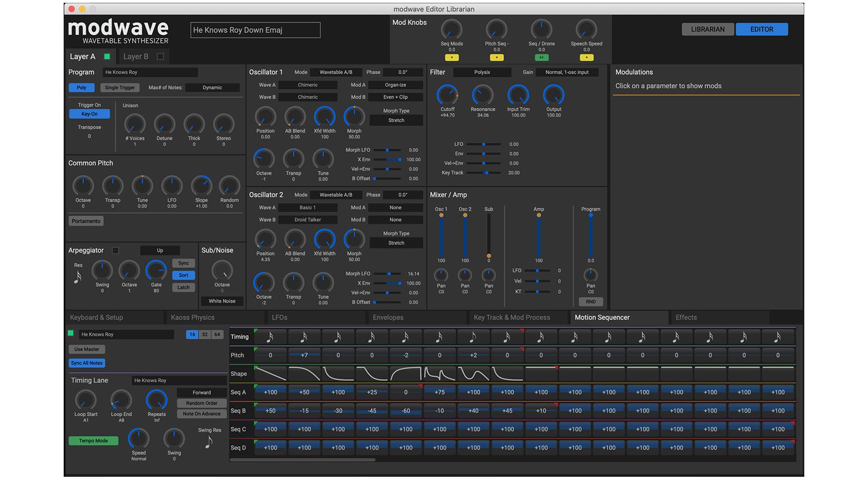Click the Unison Thick knob

click(194, 124)
